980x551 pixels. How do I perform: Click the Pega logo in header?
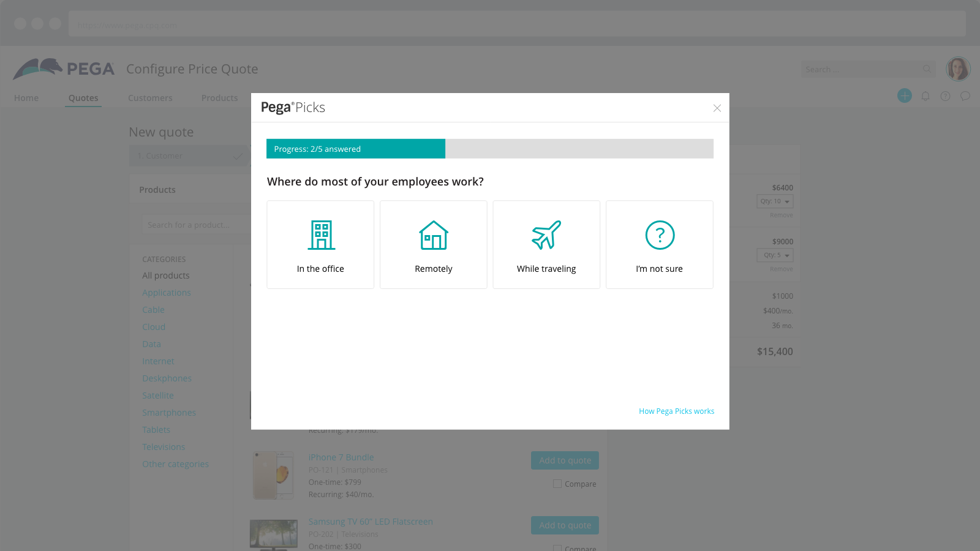(x=64, y=69)
